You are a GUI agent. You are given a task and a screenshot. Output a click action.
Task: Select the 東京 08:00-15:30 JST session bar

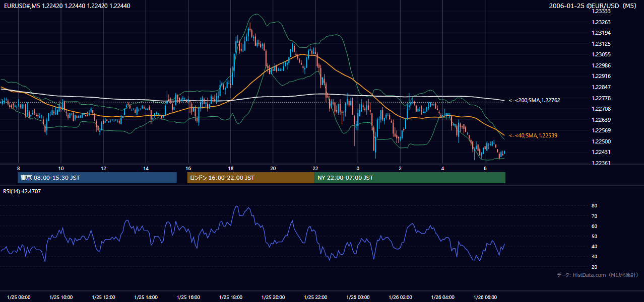97,178
